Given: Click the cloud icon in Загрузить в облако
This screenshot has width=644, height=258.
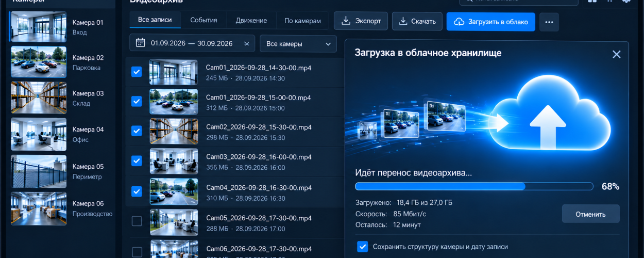Looking at the screenshot, I should tap(459, 22).
